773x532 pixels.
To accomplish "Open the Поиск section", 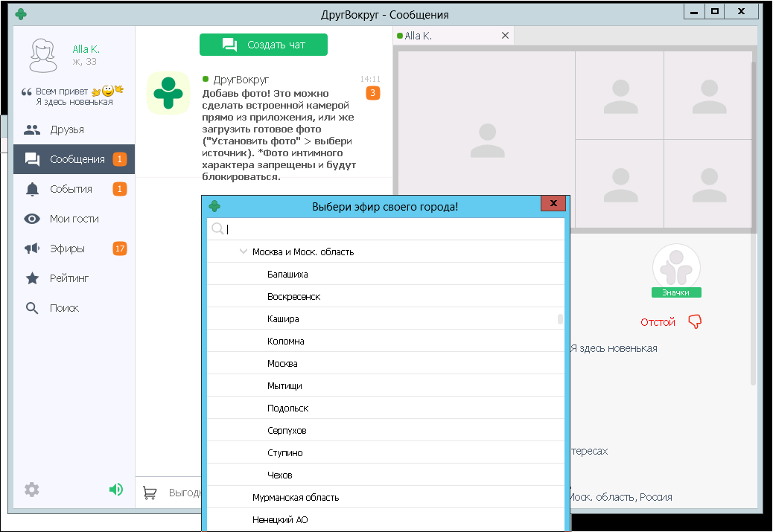I will [x=74, y=308].
